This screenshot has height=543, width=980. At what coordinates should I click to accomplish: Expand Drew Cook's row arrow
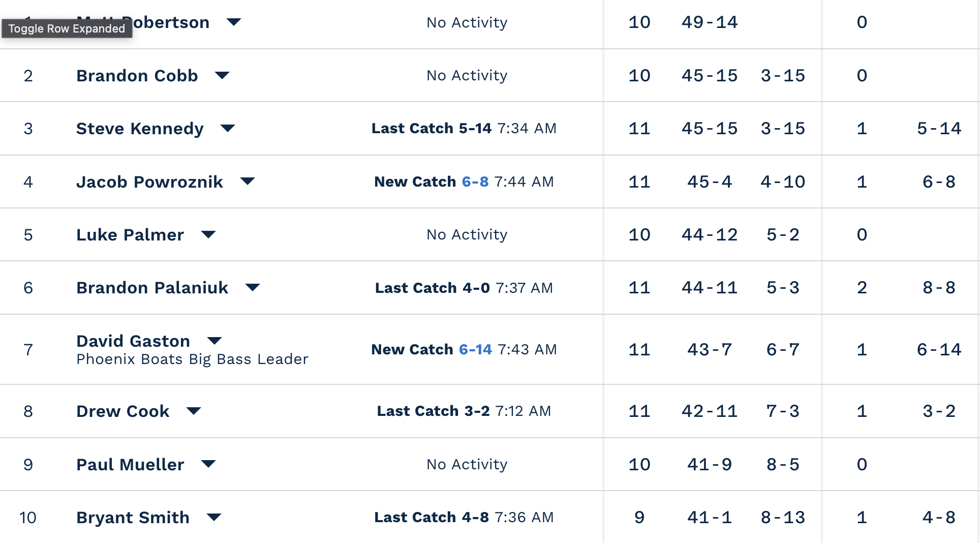[x=194, y=411]
